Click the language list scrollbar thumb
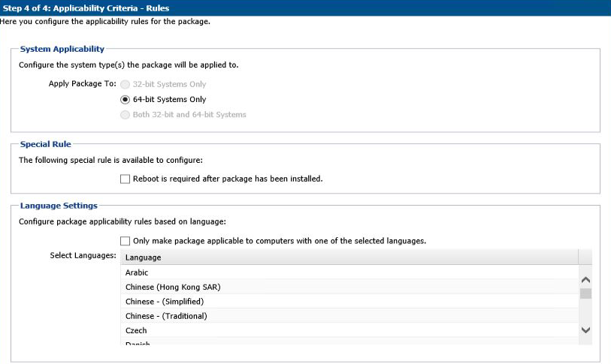This screenshot has width=611, height=364. [585, 293]
